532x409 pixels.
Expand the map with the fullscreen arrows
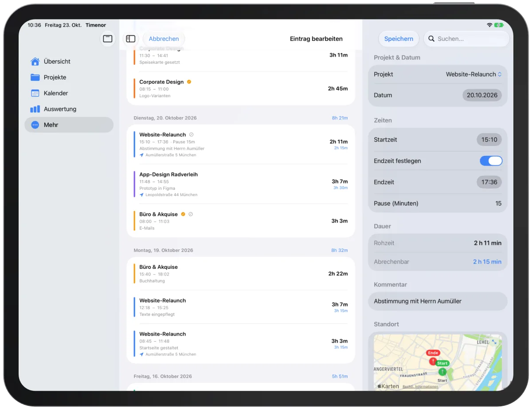click(494, 342)
